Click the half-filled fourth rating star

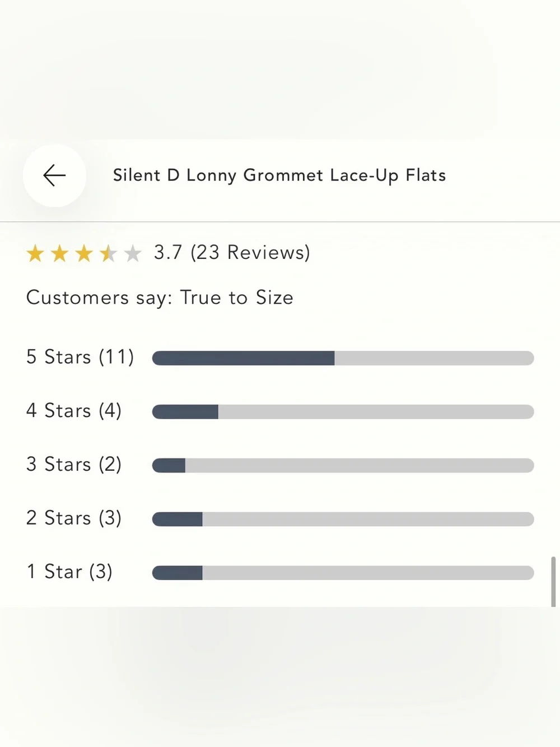[x=108, y=253]
